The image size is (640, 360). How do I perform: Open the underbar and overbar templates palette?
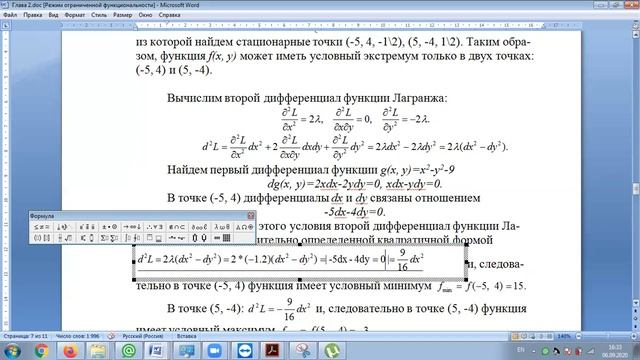click(155, 238)
